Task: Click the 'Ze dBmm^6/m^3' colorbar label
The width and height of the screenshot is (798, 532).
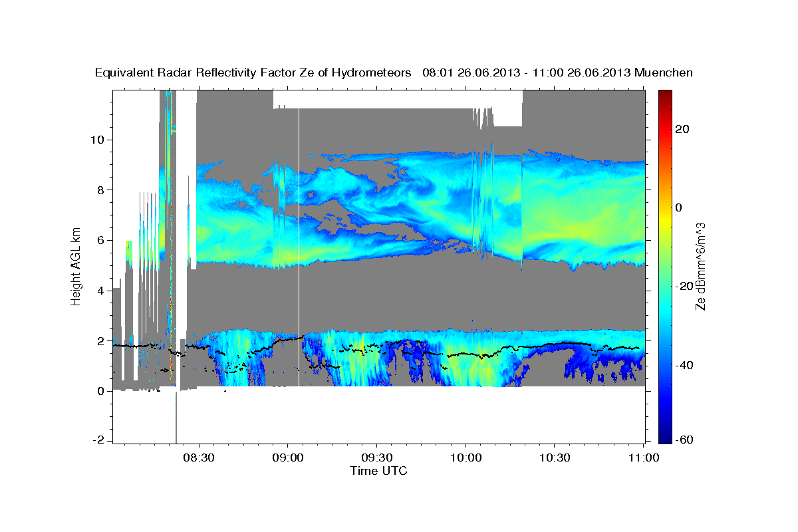Action: click(700, 266)
